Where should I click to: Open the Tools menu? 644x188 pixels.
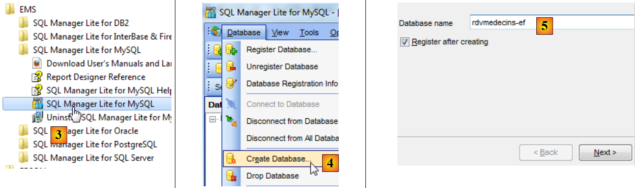309,33
